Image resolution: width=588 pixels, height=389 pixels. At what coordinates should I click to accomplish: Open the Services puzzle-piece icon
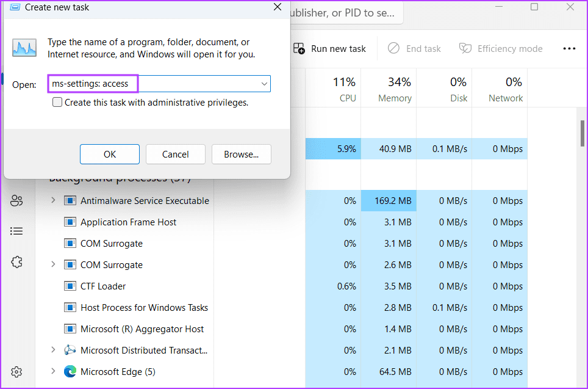[16, 262]
